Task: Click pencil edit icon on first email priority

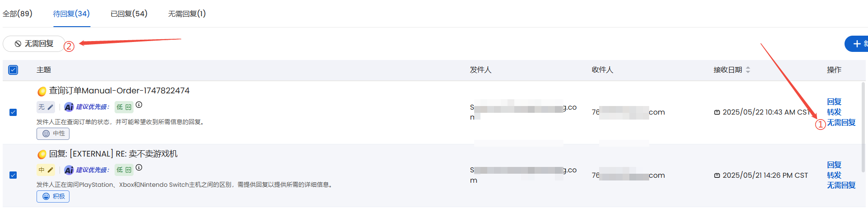Action: pos(51,107)
